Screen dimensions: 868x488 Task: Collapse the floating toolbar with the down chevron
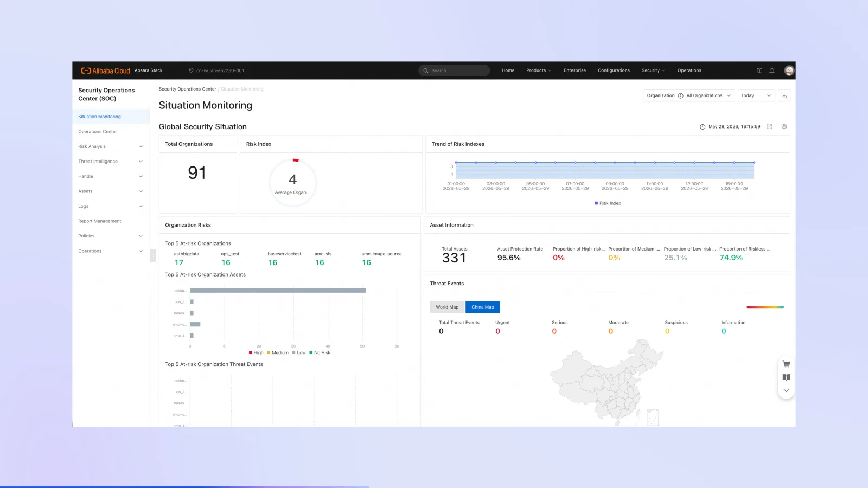786,390
